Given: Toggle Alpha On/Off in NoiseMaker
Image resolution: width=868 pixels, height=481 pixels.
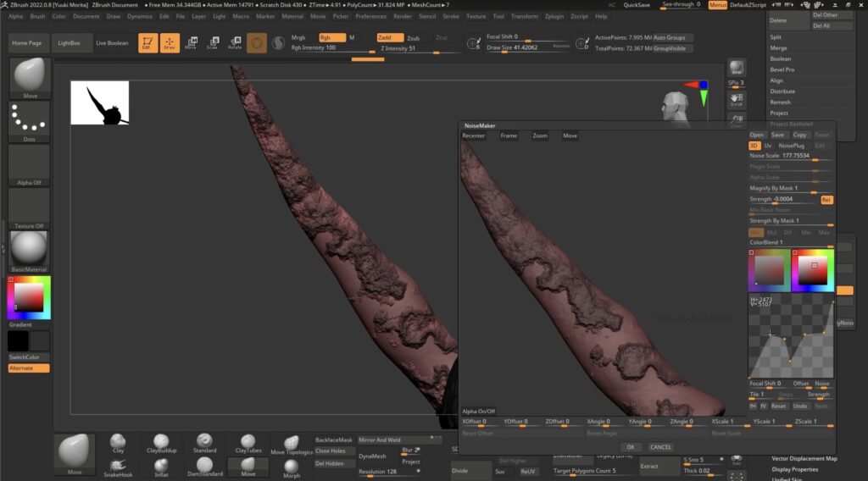Looking at the screenshot, I should pos(479,411).
